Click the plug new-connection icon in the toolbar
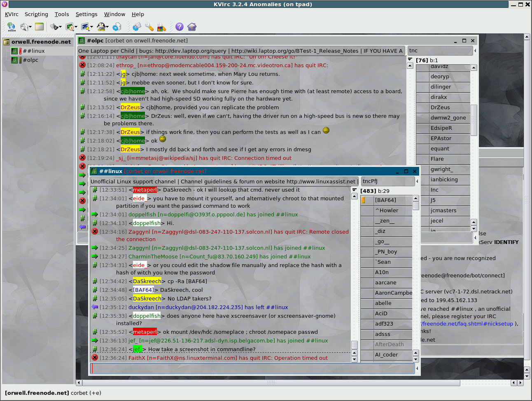532x401 pixels. pos(24,27)
